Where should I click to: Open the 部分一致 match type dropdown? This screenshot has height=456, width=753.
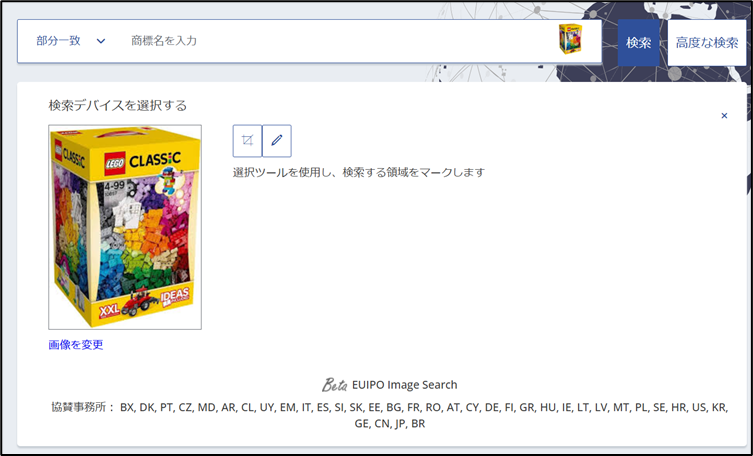(71, 41)
